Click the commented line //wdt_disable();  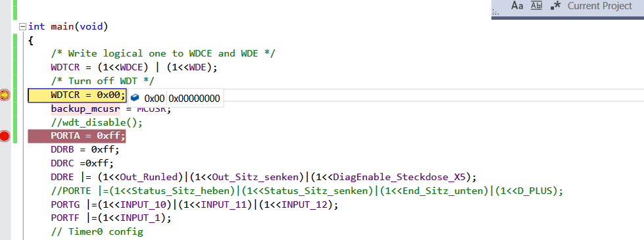click(97, 123)
